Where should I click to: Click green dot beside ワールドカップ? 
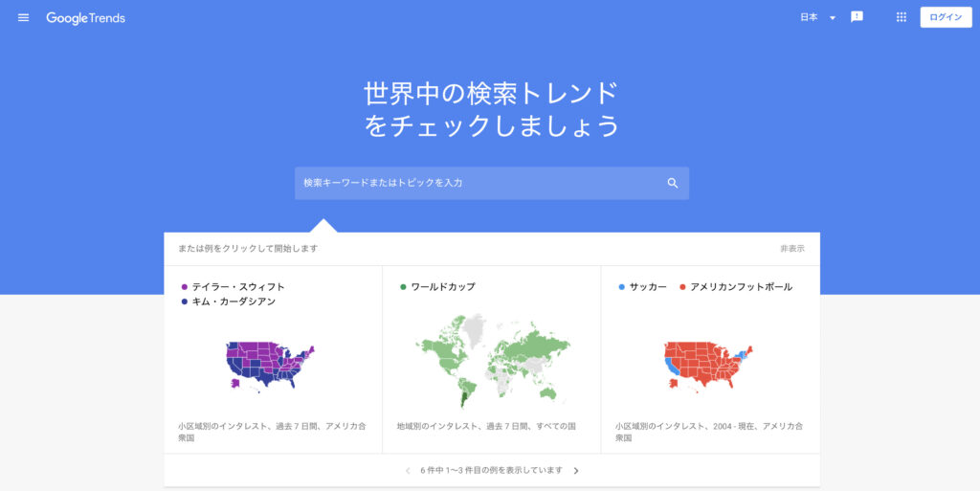click(403, 287)
